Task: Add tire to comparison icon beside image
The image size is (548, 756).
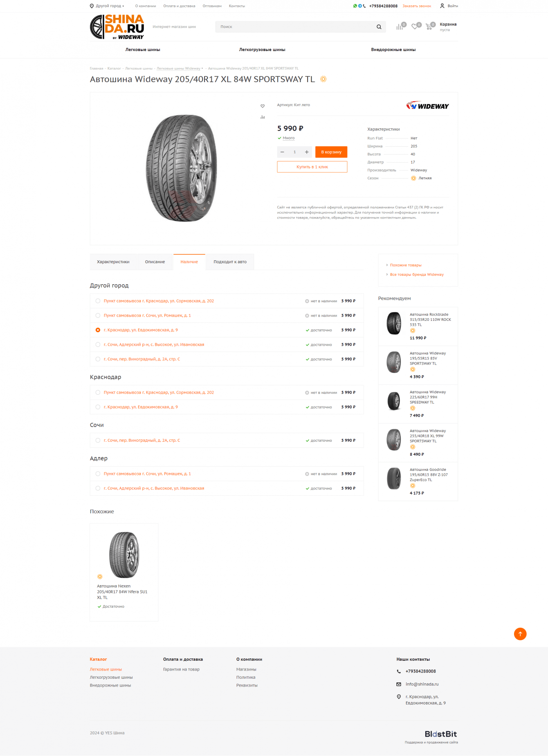Action: point(263,117)
